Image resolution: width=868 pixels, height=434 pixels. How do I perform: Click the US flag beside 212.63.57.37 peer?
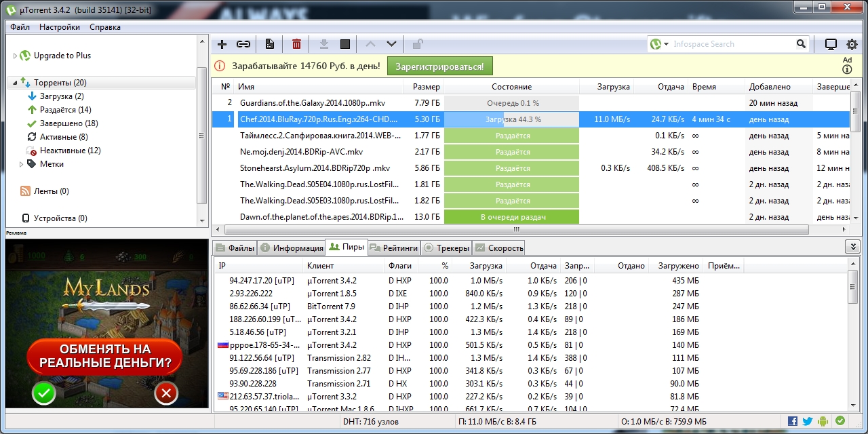pos(222,396)
